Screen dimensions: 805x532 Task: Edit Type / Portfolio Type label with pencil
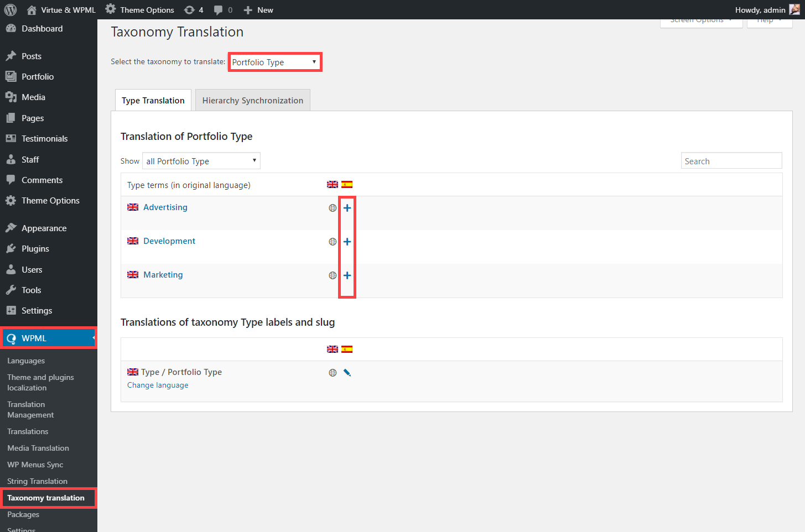tap(347, 373)
